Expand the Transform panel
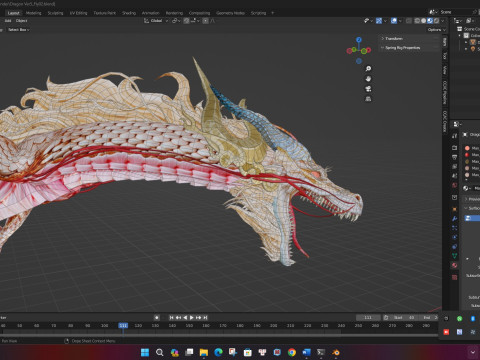This screenshot has height=360, width=480. 394,39
